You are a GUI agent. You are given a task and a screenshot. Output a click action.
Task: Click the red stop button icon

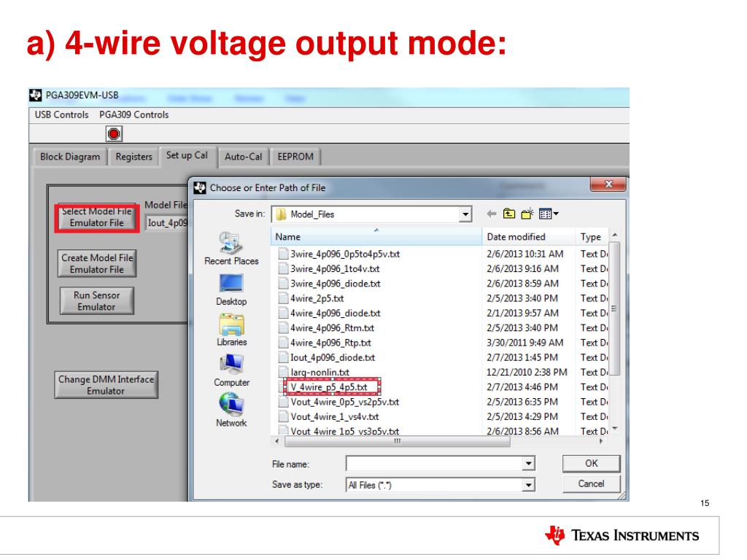click(x=114, y=134)
